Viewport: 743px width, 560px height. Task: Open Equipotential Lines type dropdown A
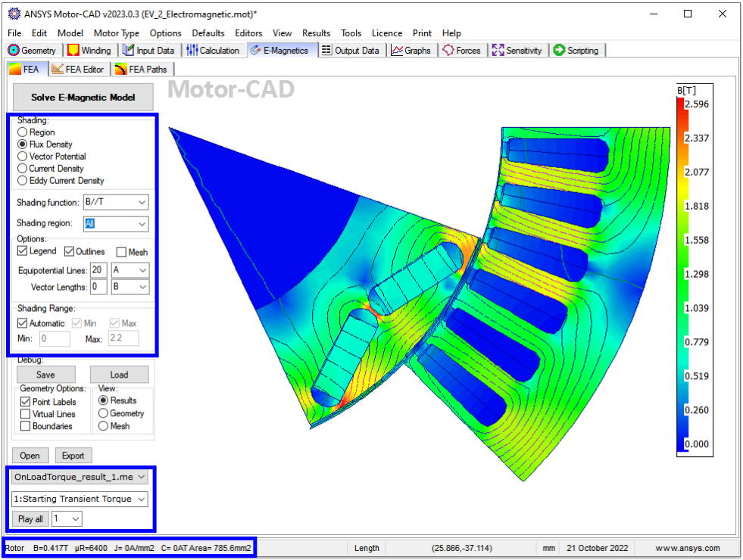point(130,270)
